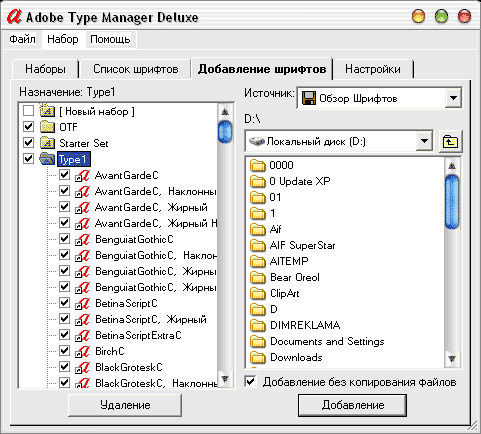This screenshot has width=481, height=434.
Task: Open the Файл menu
Action: [22, 39]
